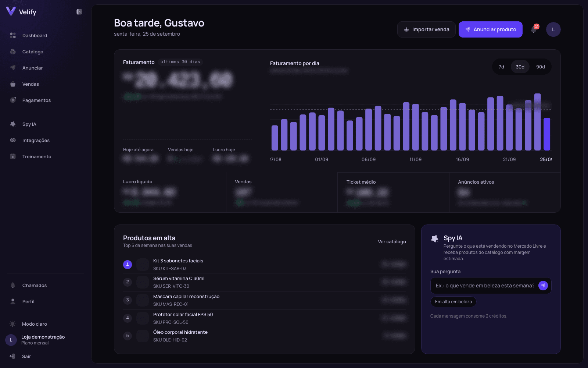The image size is (588, 368).
Task: Click the Anunciar megaphone icon
Action: (x=13, y=68)
